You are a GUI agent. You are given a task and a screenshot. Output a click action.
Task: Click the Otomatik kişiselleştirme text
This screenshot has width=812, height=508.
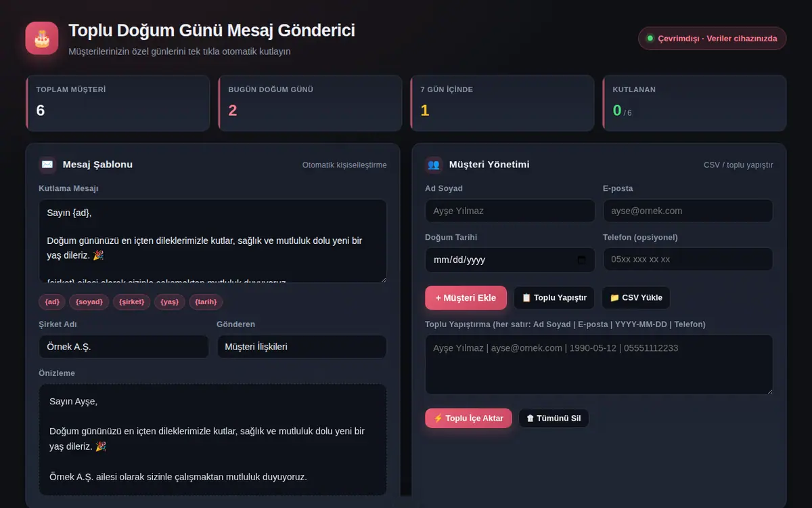coord(344,165)
